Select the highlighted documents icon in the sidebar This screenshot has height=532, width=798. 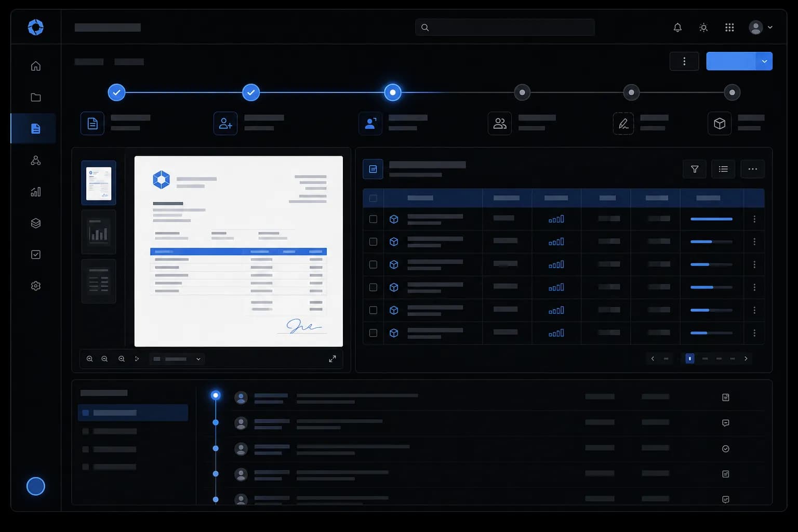(36, 128)
